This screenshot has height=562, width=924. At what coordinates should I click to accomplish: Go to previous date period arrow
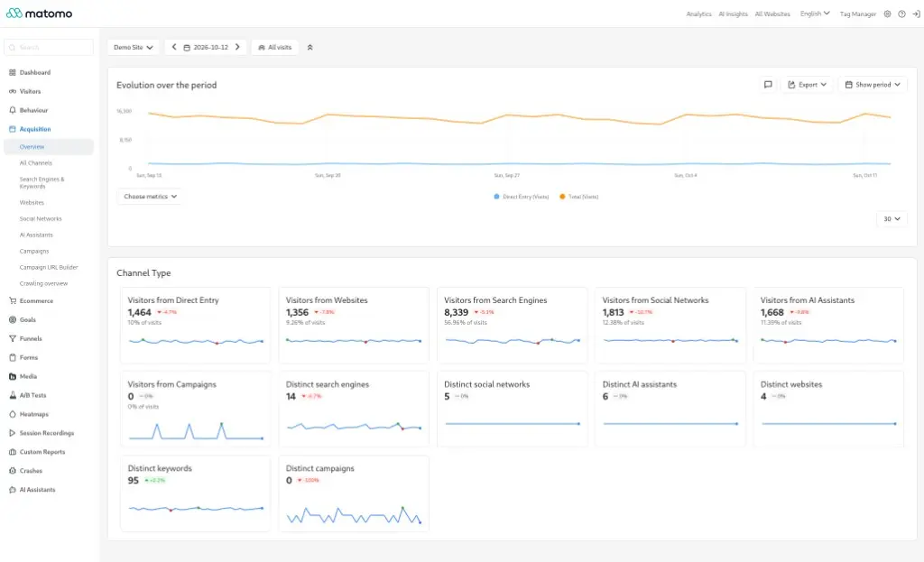click(174, 47)
